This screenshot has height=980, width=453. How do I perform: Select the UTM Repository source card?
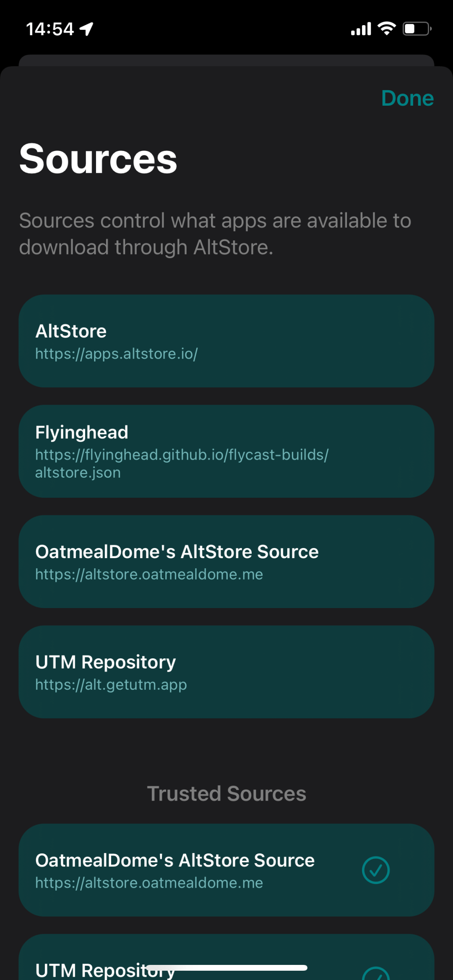coord(226,672)
